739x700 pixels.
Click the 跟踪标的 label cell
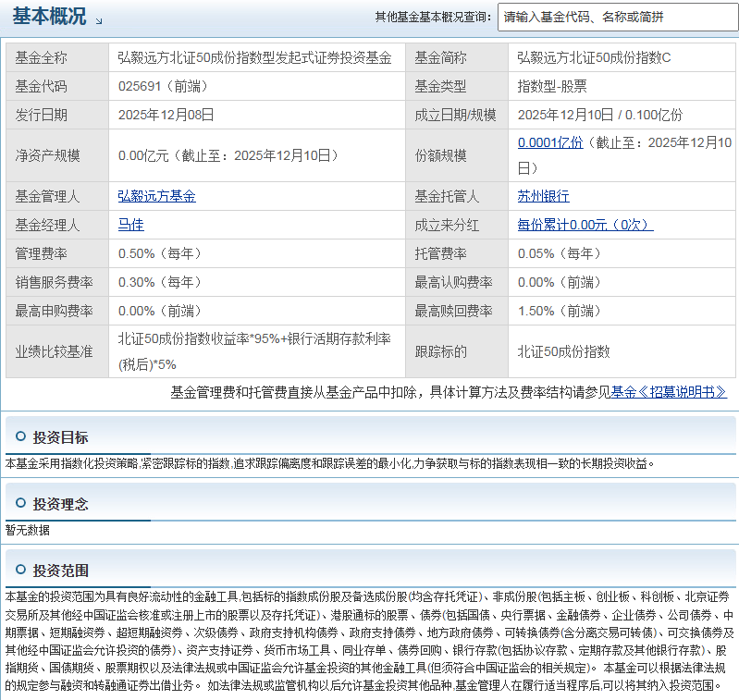pos(457,351)
